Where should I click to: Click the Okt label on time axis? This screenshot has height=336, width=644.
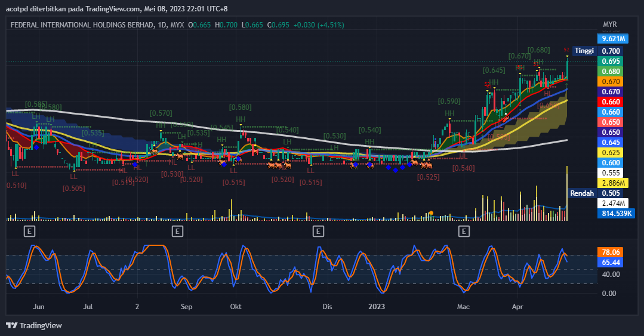click(x=236, y=307)
